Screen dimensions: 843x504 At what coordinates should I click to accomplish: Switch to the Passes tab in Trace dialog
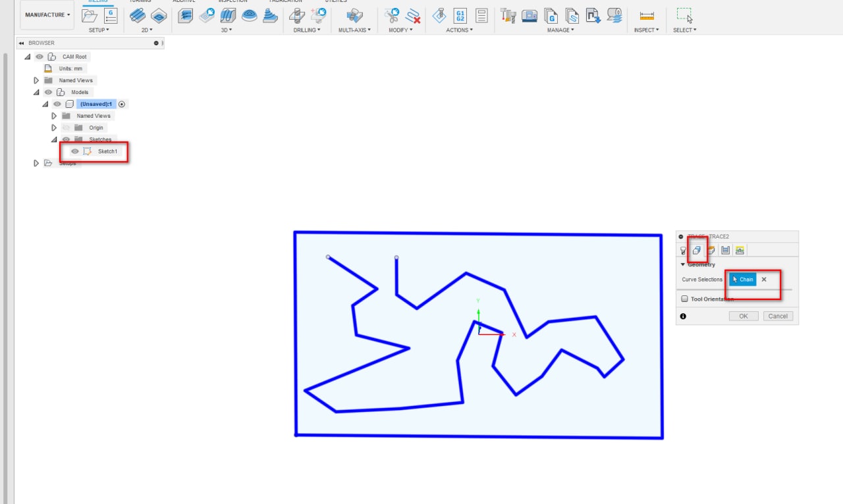pos(725,250)
